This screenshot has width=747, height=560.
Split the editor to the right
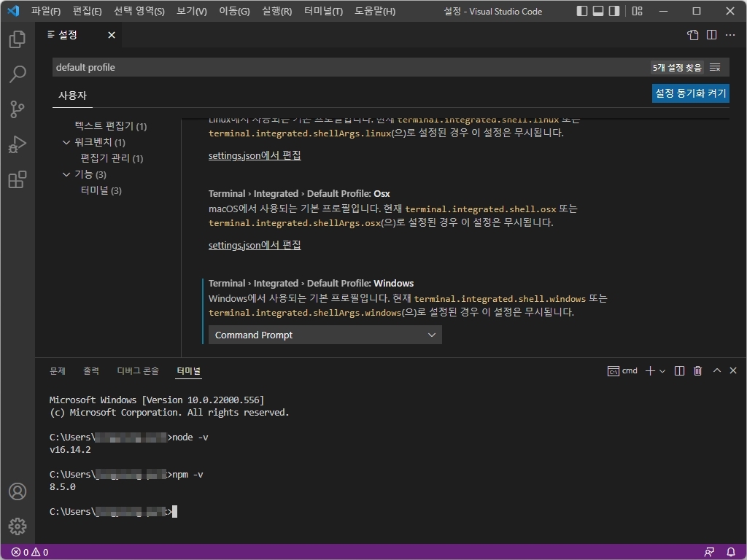[712, 35]
